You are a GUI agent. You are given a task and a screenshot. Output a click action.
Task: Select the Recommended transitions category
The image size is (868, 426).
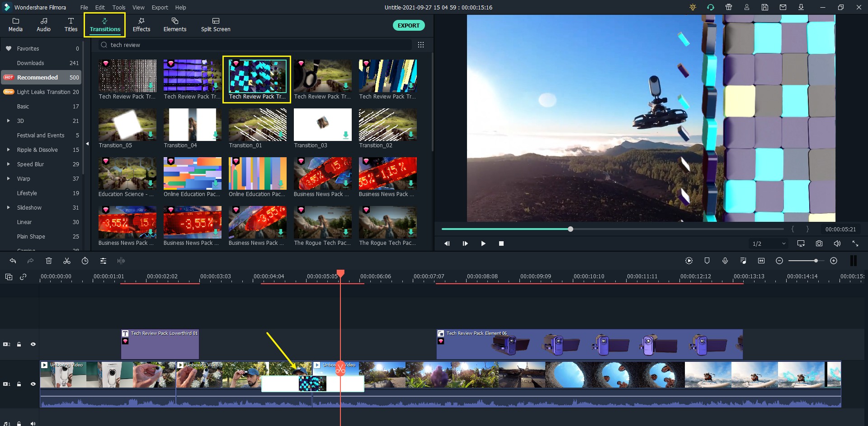41,77
